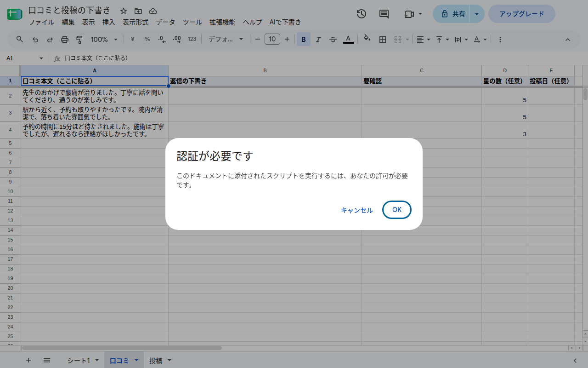Open the 123 number formats menu
Screen dimensions: 588x368
pyautogui.click(x=192, y=39)
